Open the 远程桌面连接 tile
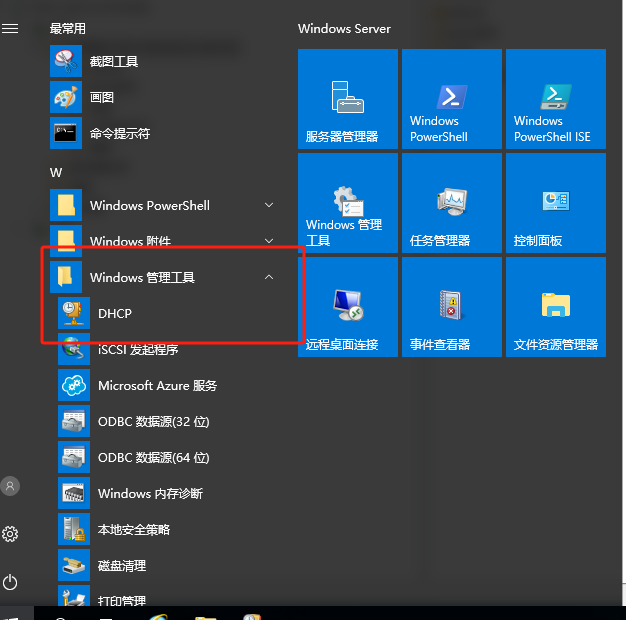This screenshot has height=620, width=626. pos(348,307)
